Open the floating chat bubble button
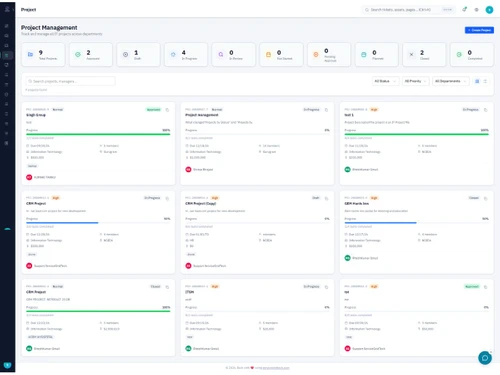The height and width of the screenshot is (375, 500). click(485, 358)
